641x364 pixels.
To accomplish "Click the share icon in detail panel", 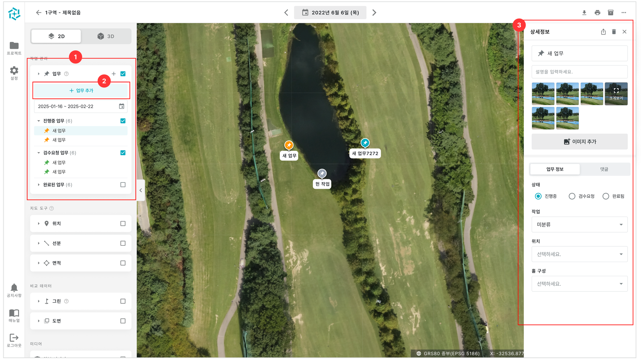I will [603, 32].
